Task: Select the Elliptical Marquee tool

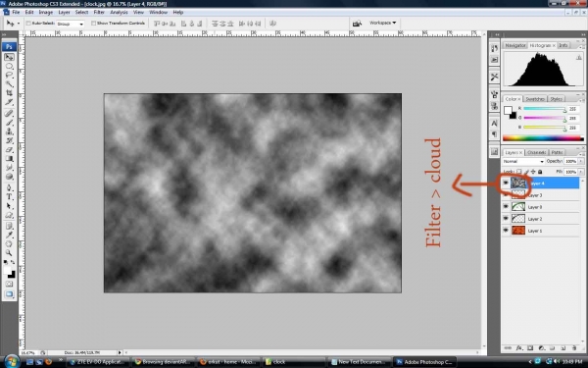Action: [x=9, y=66]
